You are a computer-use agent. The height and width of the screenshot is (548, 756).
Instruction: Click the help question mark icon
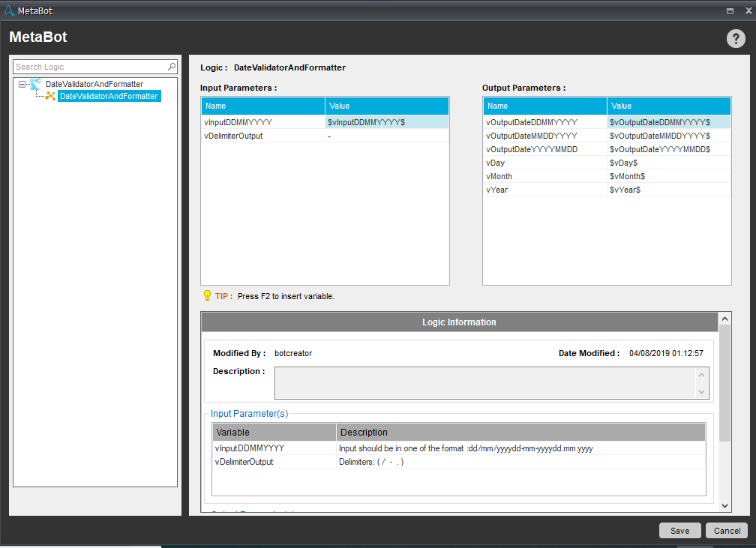pyautogui.click(x=735, y=39)
